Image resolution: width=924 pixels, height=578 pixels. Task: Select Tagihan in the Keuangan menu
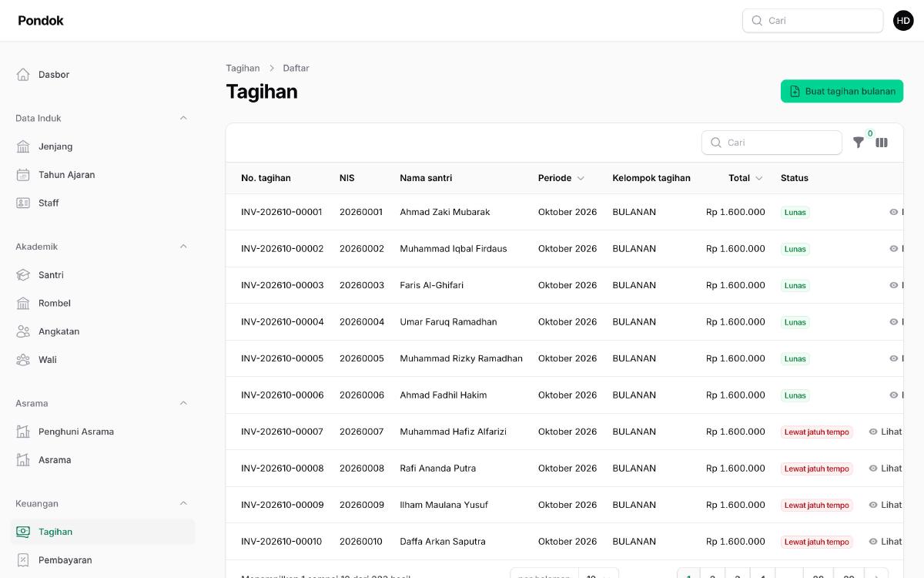102,532
